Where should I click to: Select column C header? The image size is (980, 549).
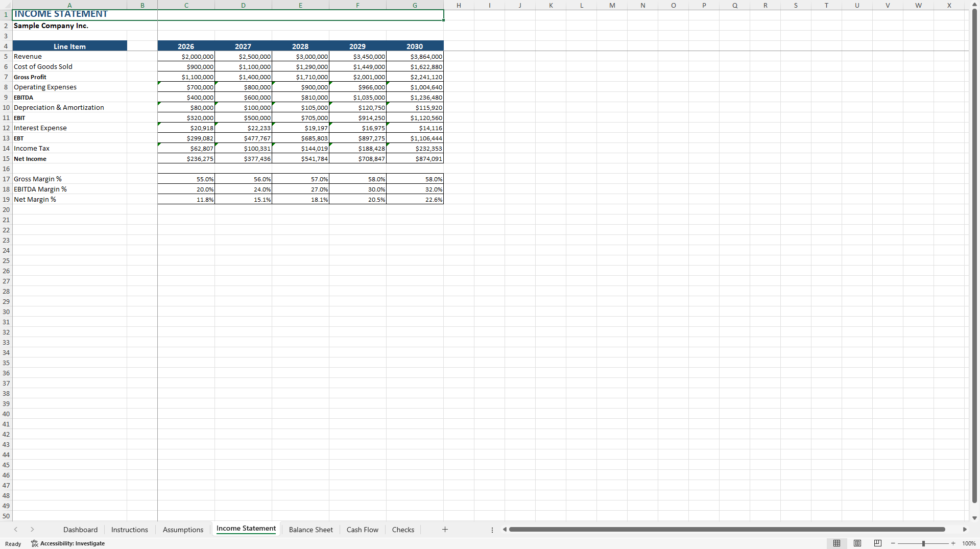(x=186, y=5)
